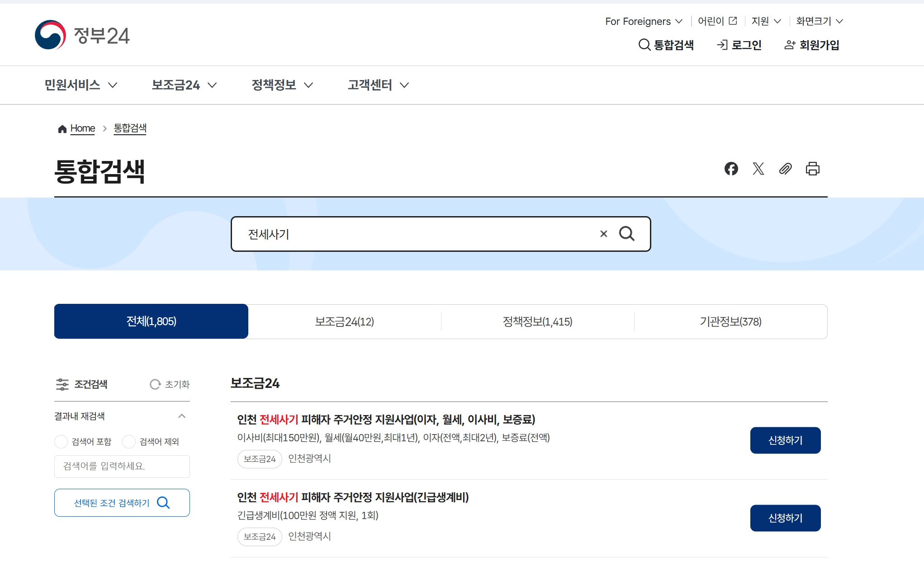Image resolution: width=924 pixels, height=562 pixels.
Task: Copy page link with paperclip icon
Action: point(785,169)
